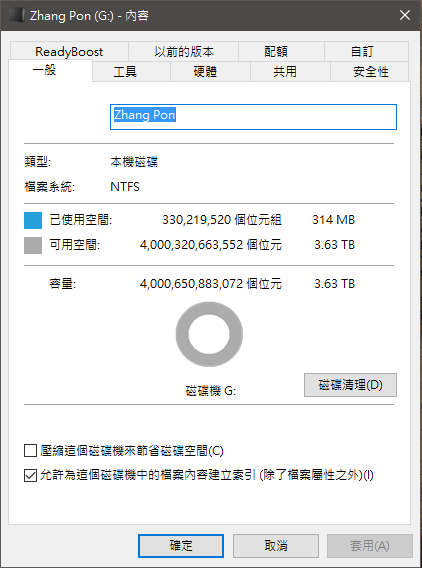
Task: Open the 硬體 tab
Action: click(x=205, y=71)
